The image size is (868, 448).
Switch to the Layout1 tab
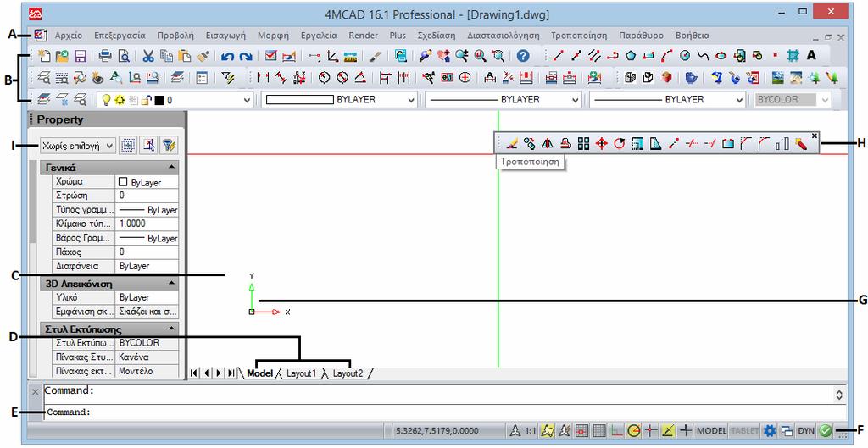coord(301,373)
